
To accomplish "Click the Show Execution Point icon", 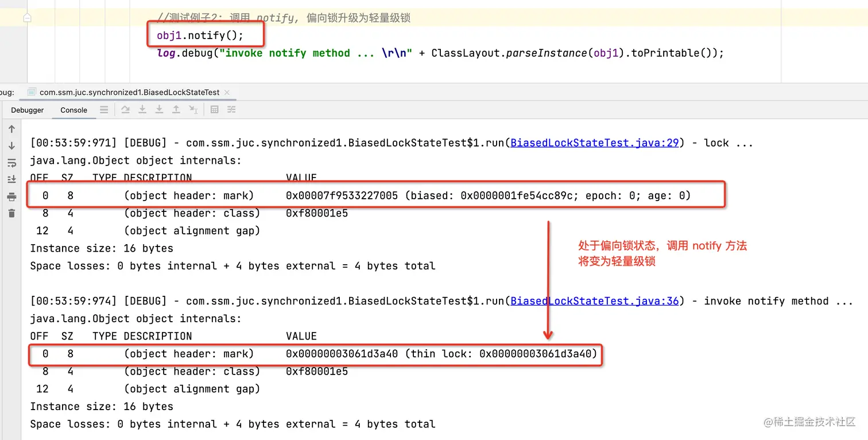I will [x=104, y=110].
